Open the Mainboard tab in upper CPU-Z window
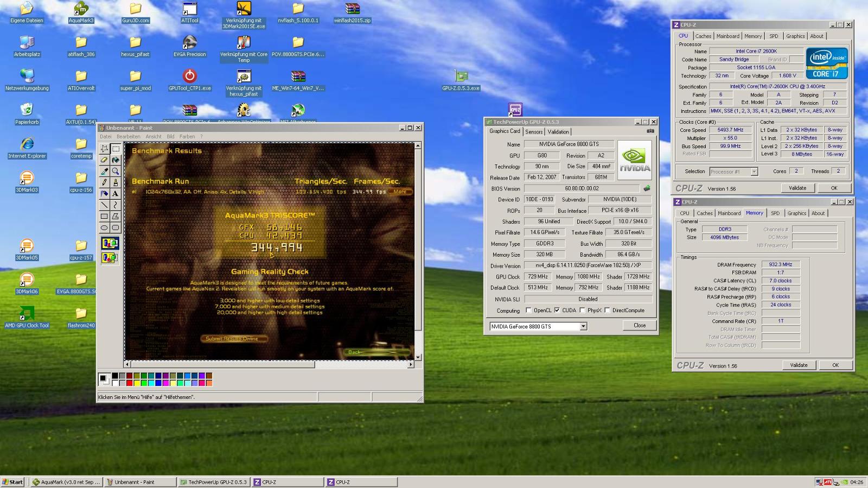 point(727,36)
